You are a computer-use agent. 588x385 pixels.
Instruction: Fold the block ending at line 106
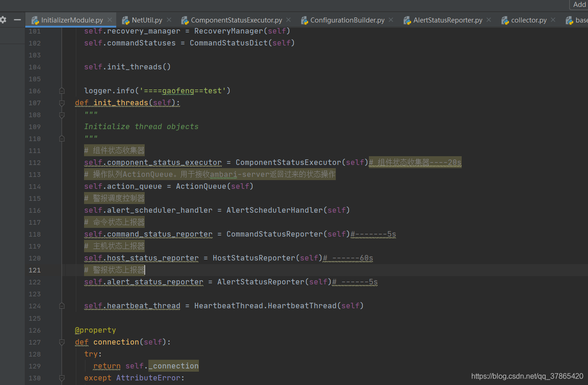point(62,91)
